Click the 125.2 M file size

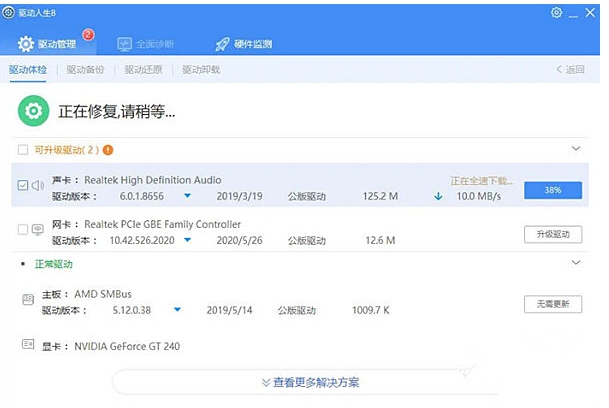pyautogui.click(x=381, y=196)
